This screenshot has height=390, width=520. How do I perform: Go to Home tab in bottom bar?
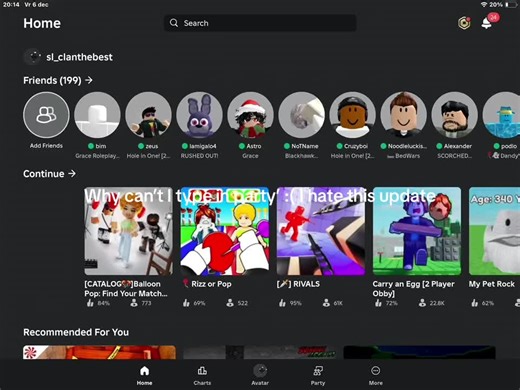(x=144, y=375)
